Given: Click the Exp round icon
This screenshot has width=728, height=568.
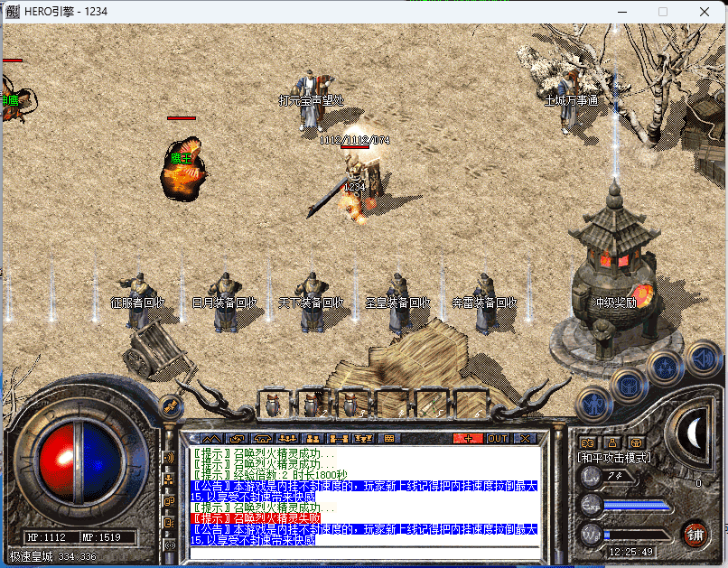Looking at the screenshot, I should (591, 506).
